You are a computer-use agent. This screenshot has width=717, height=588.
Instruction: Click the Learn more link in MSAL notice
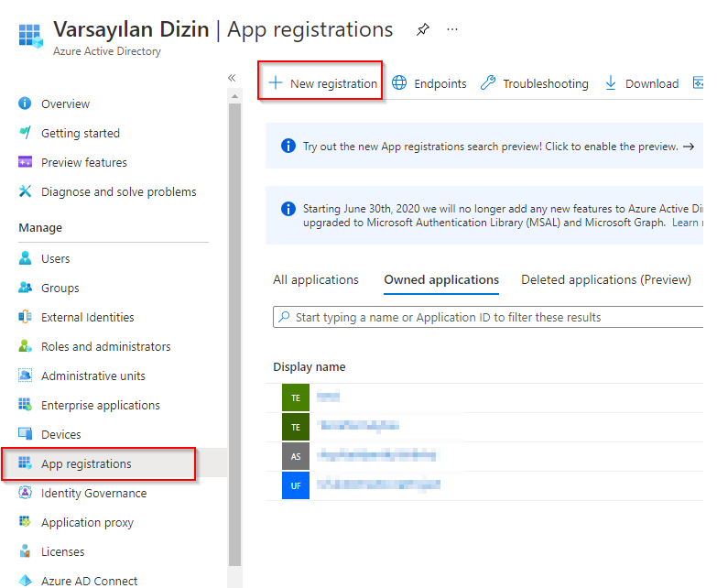click(688, 223)
